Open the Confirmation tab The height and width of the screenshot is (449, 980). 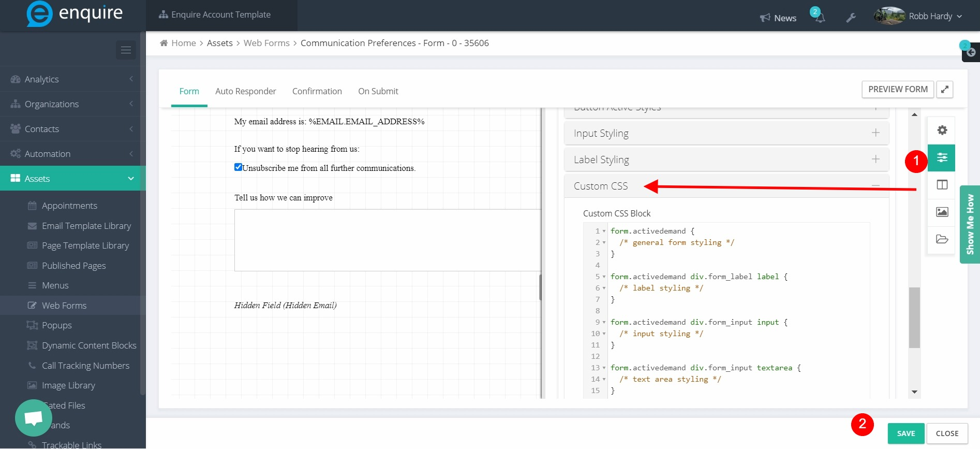[x=317, y=91]
